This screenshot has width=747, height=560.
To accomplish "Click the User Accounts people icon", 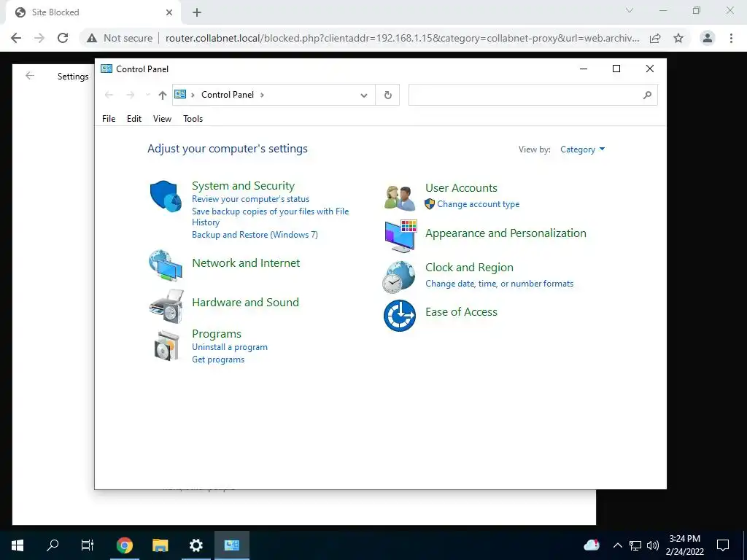I will tap(399, 198).
